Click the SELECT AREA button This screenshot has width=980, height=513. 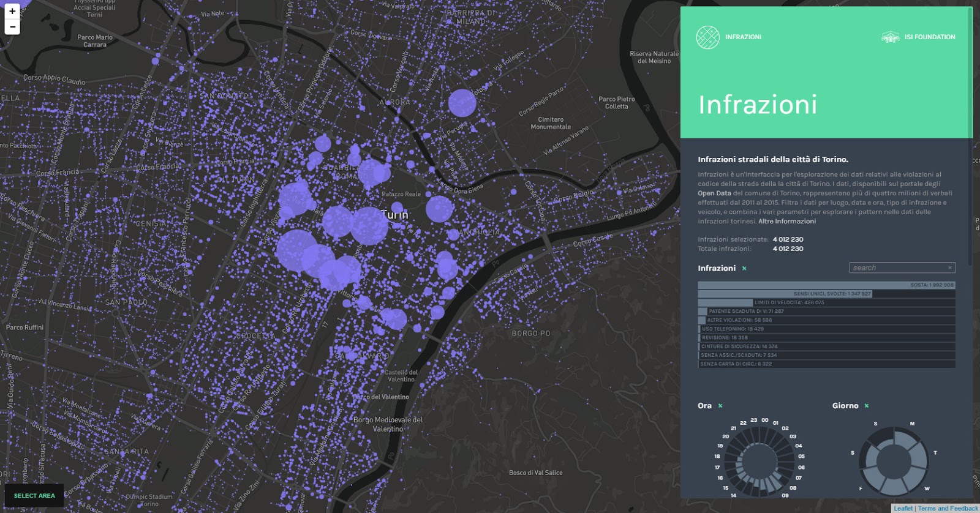tap(34, 496)
